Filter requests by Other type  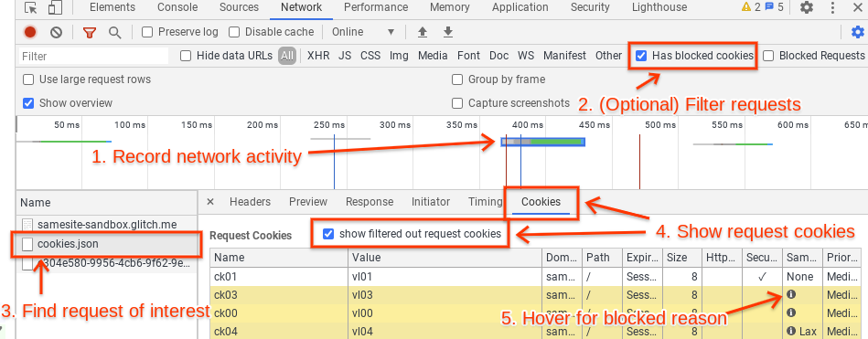[608, 56]
